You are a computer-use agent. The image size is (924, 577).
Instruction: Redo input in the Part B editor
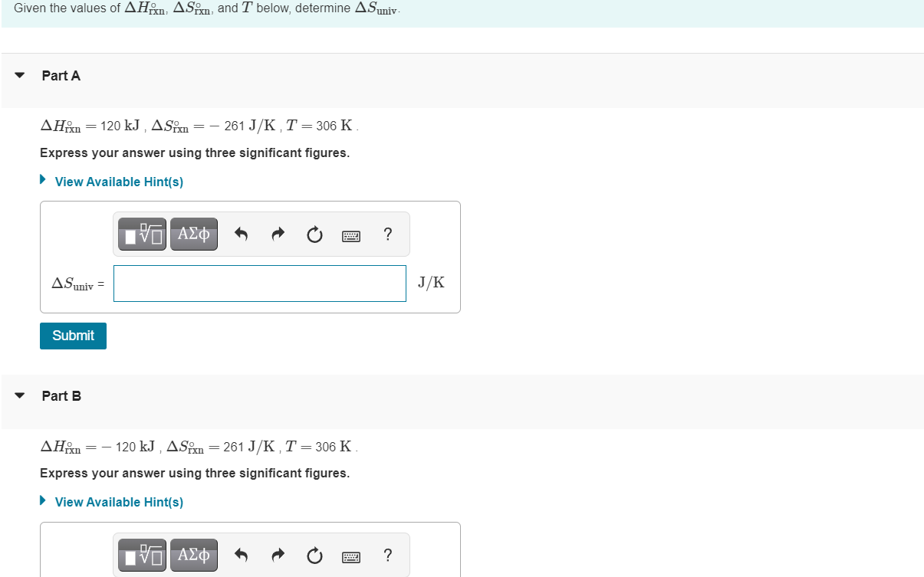(x=278, y=555)
